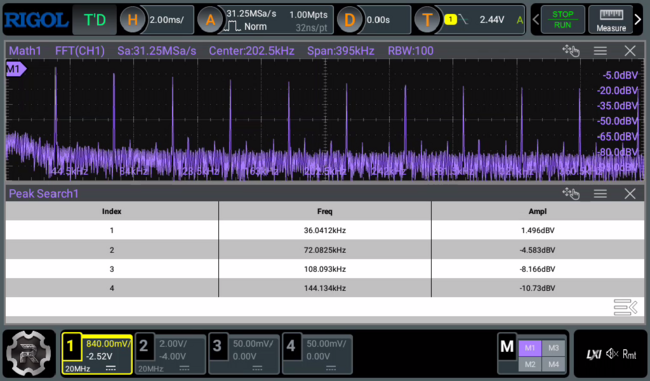The width and height of the screenshot is (650, 381).
Task: Toggle the M1 math trace
Action: [x=530, y=348]
